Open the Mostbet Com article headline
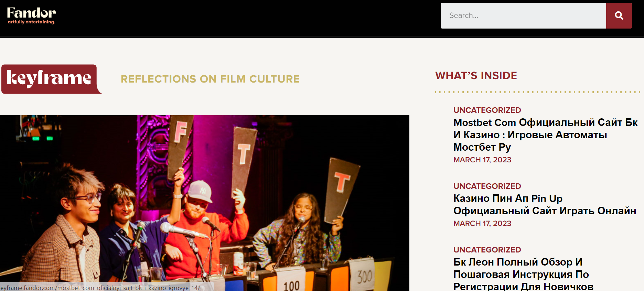644x291 pixels. click(x=546, y=135)
